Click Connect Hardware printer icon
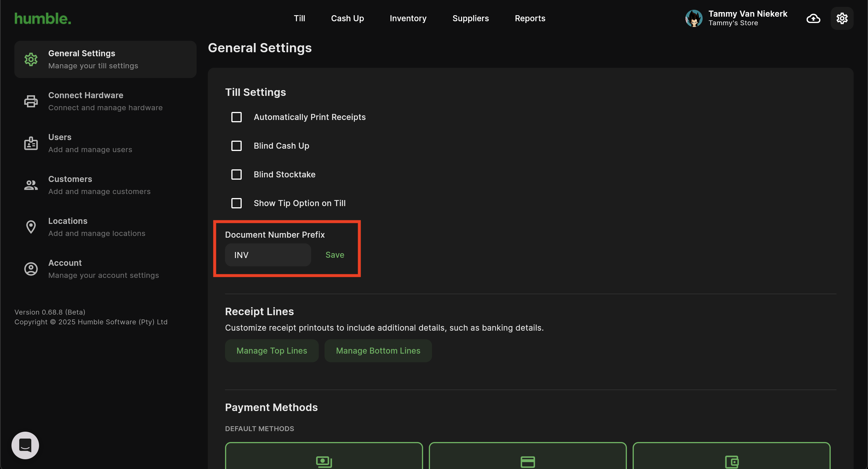This screenshot has height=469, width=868. coord(31,101)
